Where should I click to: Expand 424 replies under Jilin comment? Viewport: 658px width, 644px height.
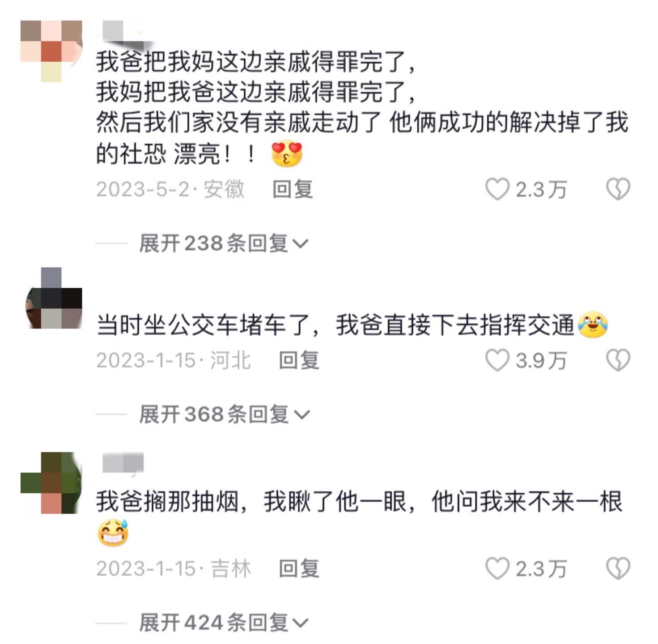(224, 623)
